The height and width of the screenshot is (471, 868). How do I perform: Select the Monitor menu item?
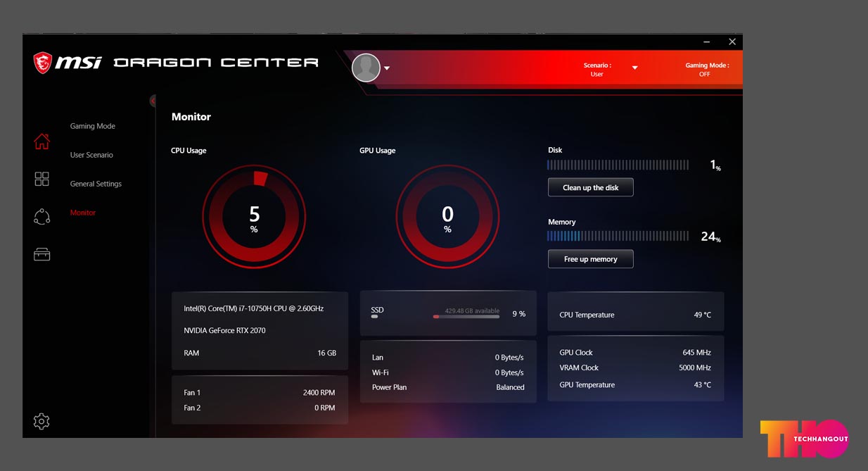click(x=82, y=213)
